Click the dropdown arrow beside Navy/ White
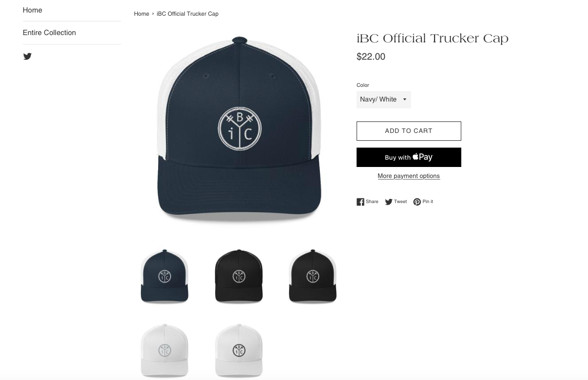The width and height of the screenshot is (588, 380). tap(405, 99)
